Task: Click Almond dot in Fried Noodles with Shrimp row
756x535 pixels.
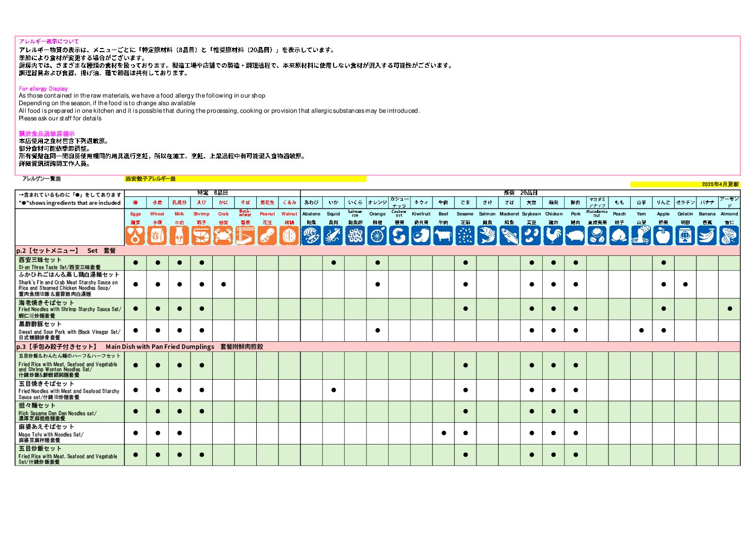Action: (729, 308)
